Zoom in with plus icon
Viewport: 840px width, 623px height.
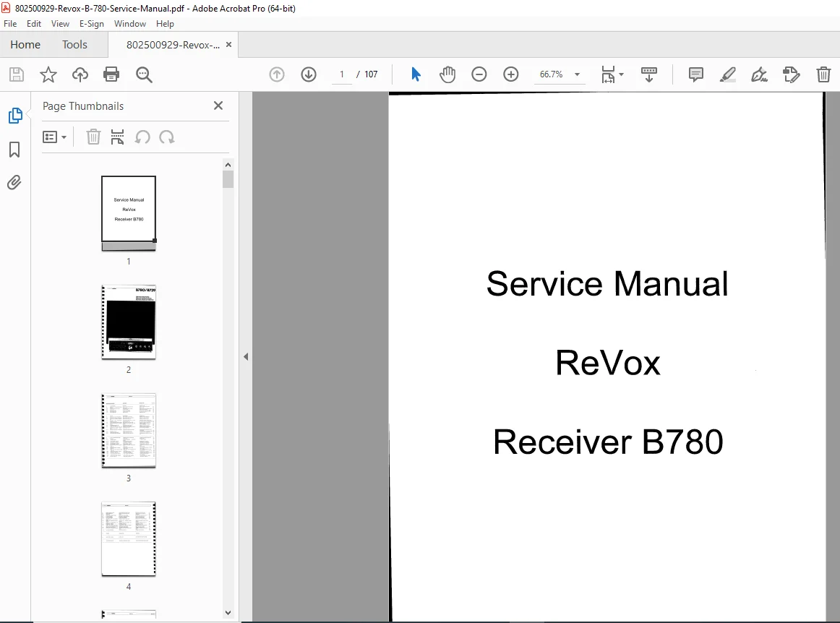[x=511, y=74]
